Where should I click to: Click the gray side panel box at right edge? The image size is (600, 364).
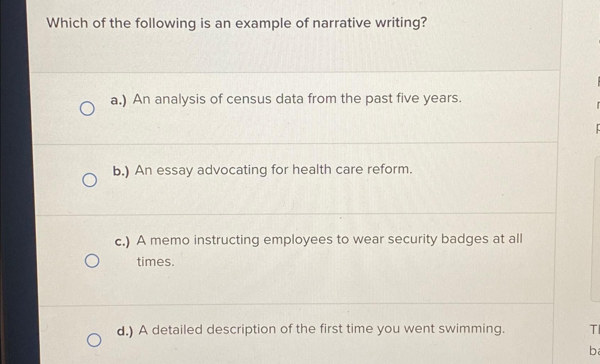click(x=595, y=227)
